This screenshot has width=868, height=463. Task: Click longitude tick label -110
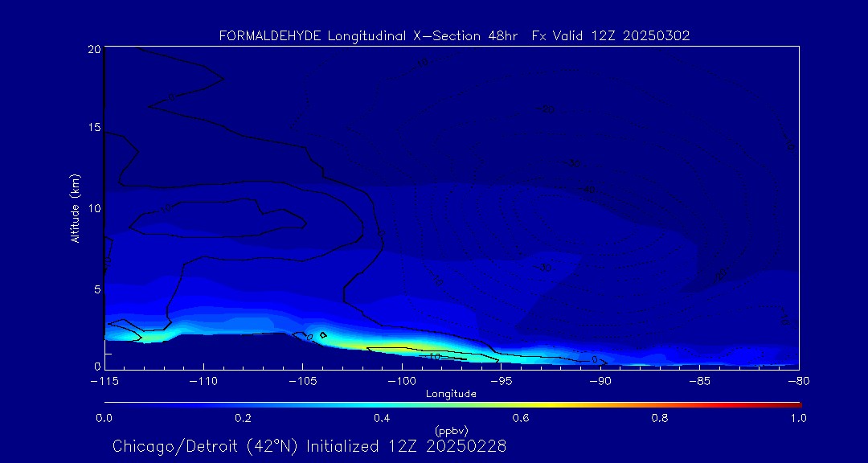[203, 381]
